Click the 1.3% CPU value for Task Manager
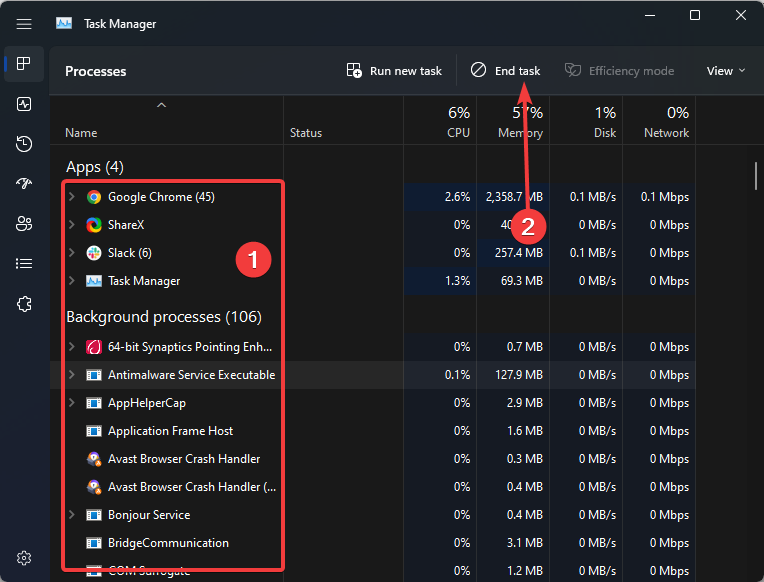Viewport: 764px width, 582px height. coord(457,281)
